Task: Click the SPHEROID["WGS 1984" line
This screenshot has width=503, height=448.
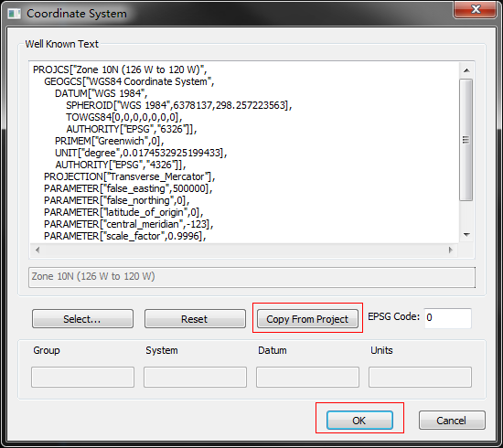Action: [179, 105]
